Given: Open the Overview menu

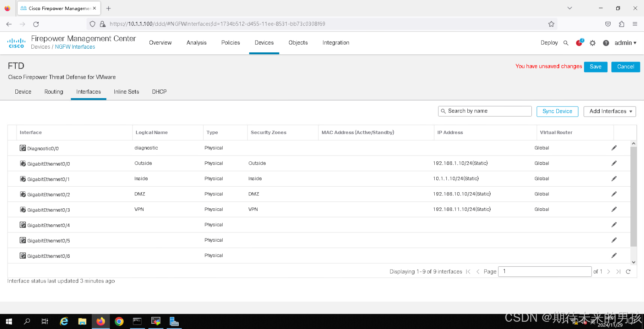Looking at the screenshot, I should point(160,43).
